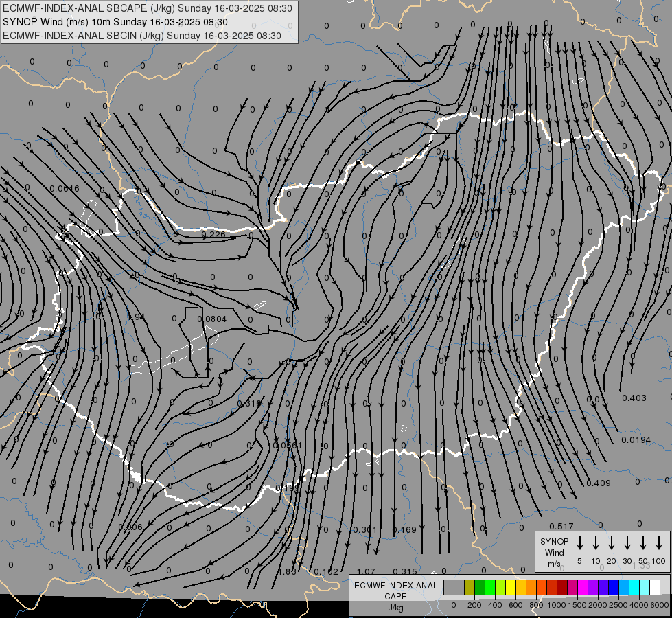Click the map value 0.199
672x618 pixels.
tap(287, 488)
